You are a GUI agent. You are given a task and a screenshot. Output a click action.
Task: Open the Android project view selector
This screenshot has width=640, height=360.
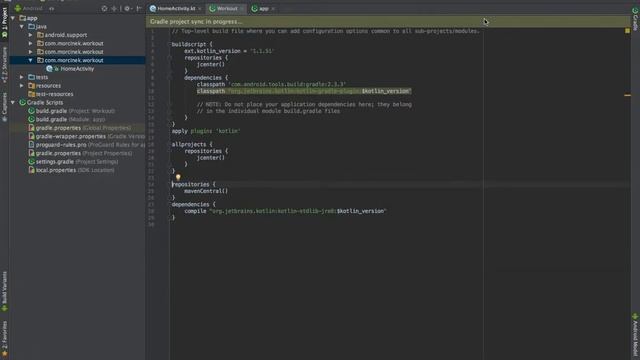pyautogui.click(x=34, y=8)
